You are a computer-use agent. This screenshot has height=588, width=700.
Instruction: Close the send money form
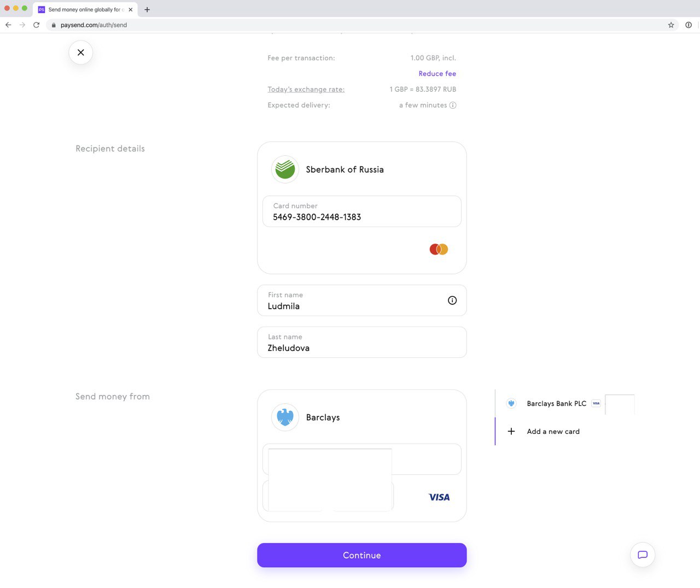80,52
